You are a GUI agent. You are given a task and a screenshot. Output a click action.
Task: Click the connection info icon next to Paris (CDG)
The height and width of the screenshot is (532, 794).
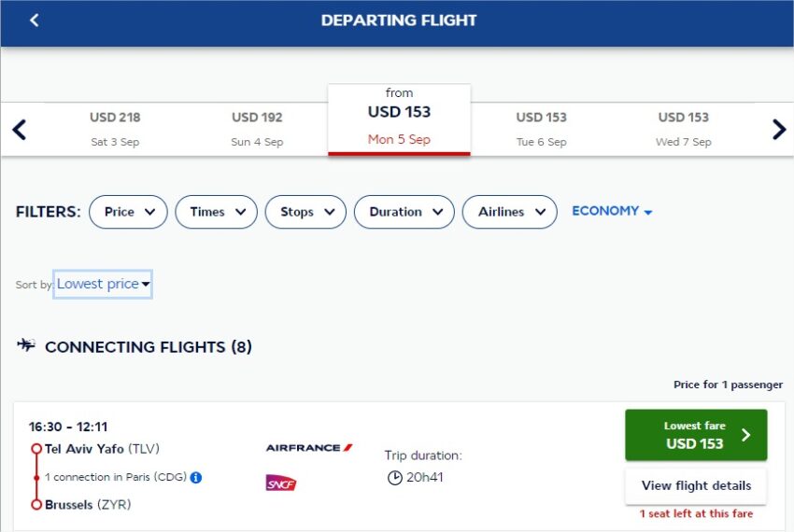tap(196, 477)
